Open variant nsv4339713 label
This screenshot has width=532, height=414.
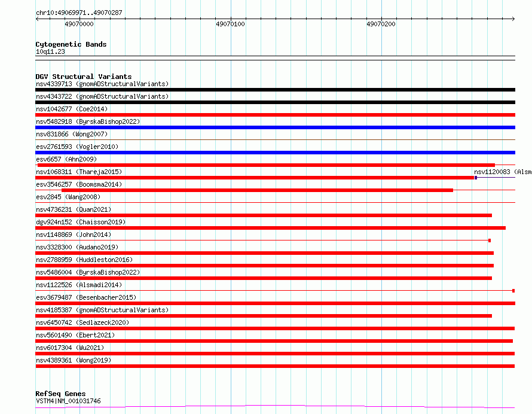(102, 84)
